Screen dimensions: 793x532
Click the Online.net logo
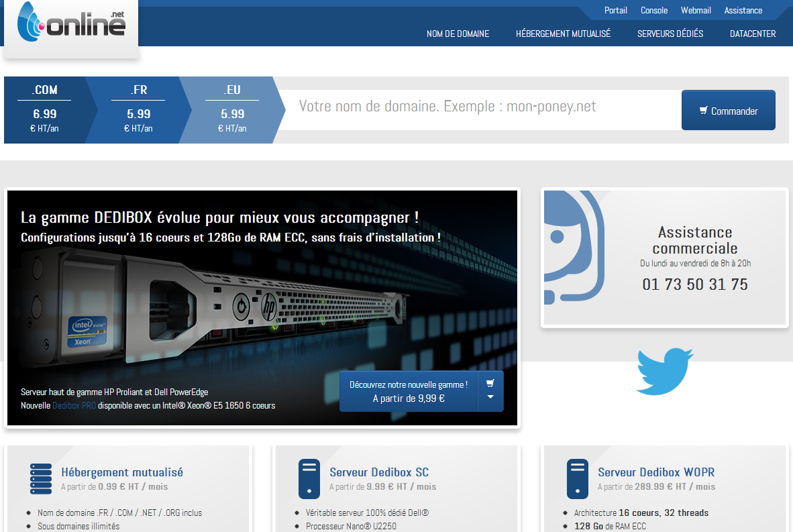[71, 24]
